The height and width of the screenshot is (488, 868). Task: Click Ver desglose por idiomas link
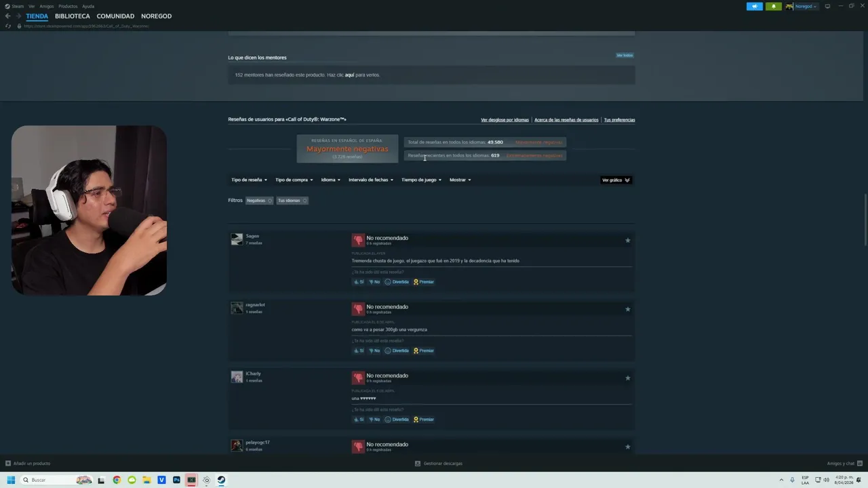pyautogui.click(x=505, y=120)
